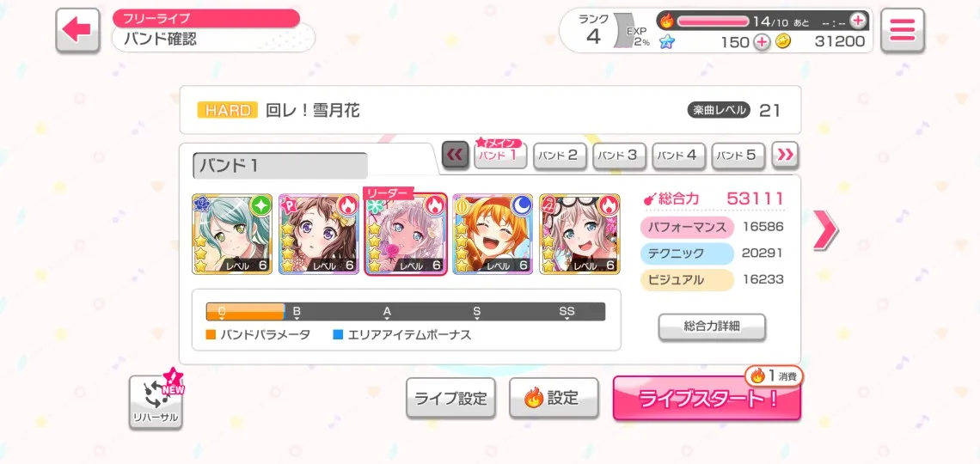Show next band tabs with right chevrons
Image resolution: width=980 pixels, height=464 pixels.
pyautogui.click(x=784, y=156)
